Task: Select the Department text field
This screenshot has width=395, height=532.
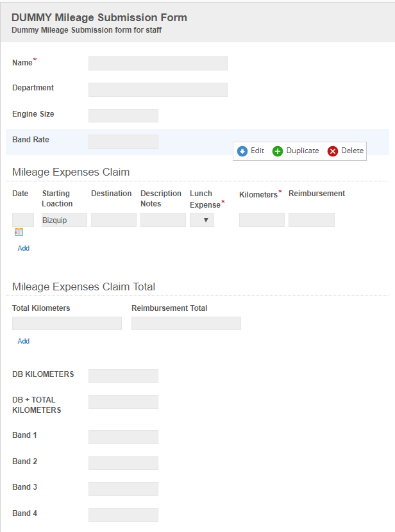Action: tap(158, 90)
